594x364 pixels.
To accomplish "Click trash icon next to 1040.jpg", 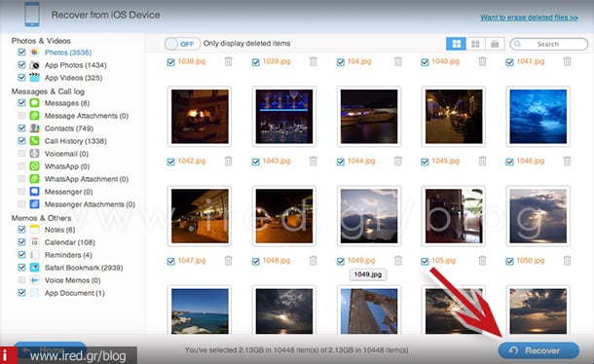I will pos(482,61).
